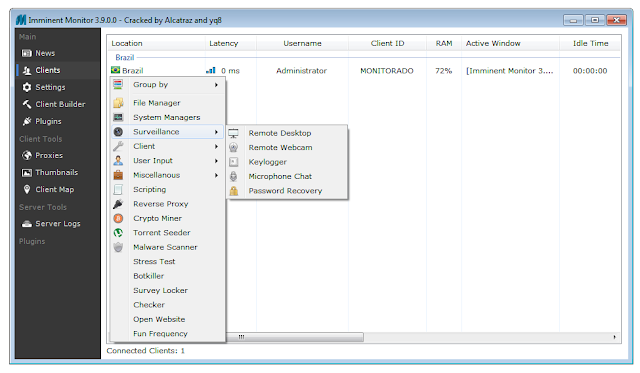The width and height of the screenshot is (640, 373).
Task: Click the File Manager folder icon
Action: [118, 103]
